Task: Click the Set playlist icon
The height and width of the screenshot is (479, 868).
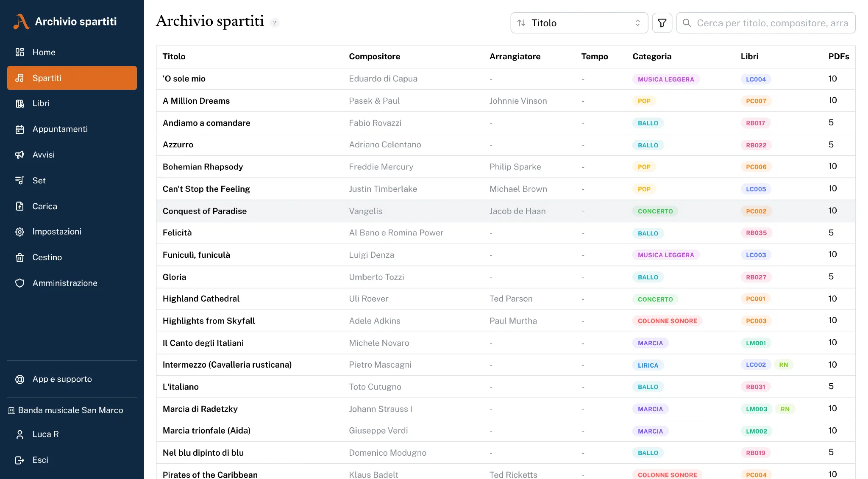Action: click(x=19, y=180)
